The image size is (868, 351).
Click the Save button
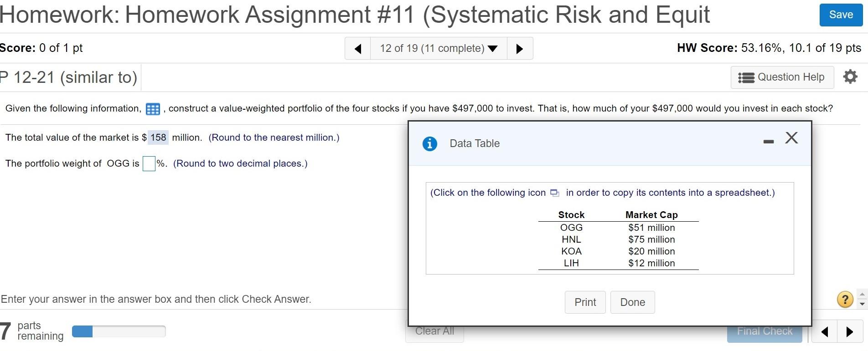tap(840, 14)
